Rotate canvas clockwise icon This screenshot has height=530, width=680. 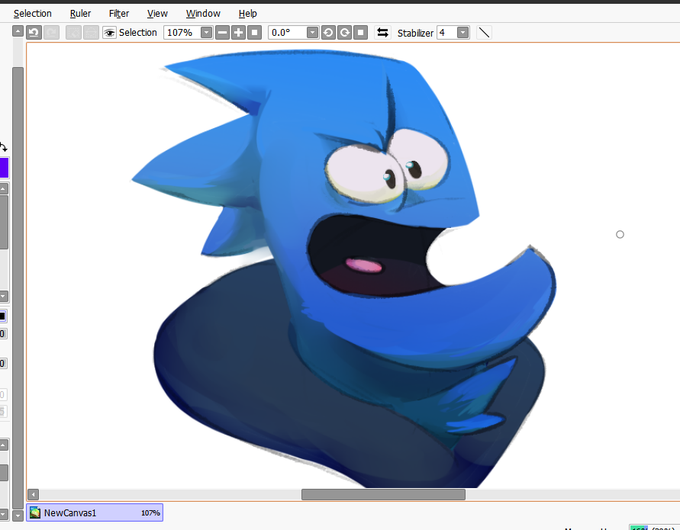coord(344,33)
